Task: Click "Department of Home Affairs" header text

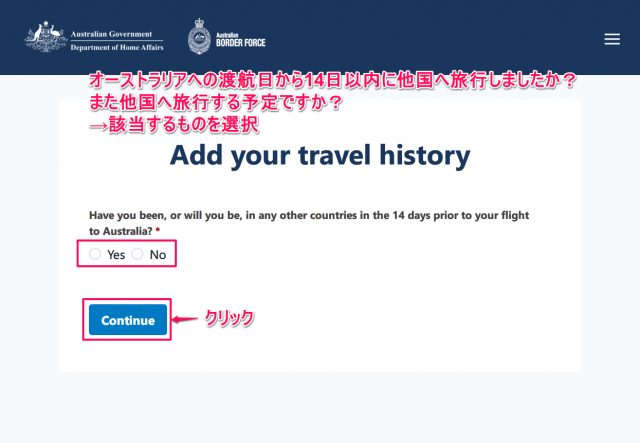Action: pyautogui.click(x=117, y=47)
